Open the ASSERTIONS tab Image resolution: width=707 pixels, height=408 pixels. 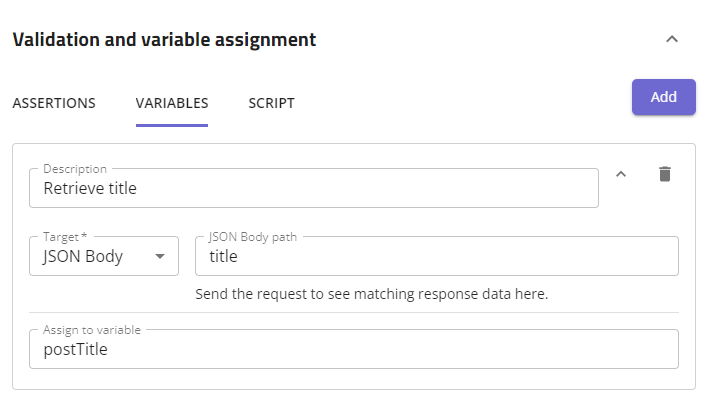coord(54,103)
